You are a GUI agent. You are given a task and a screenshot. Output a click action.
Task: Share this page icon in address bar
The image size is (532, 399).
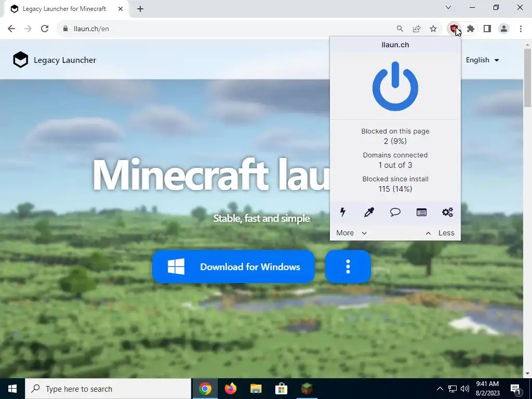[x=417, y=29]
